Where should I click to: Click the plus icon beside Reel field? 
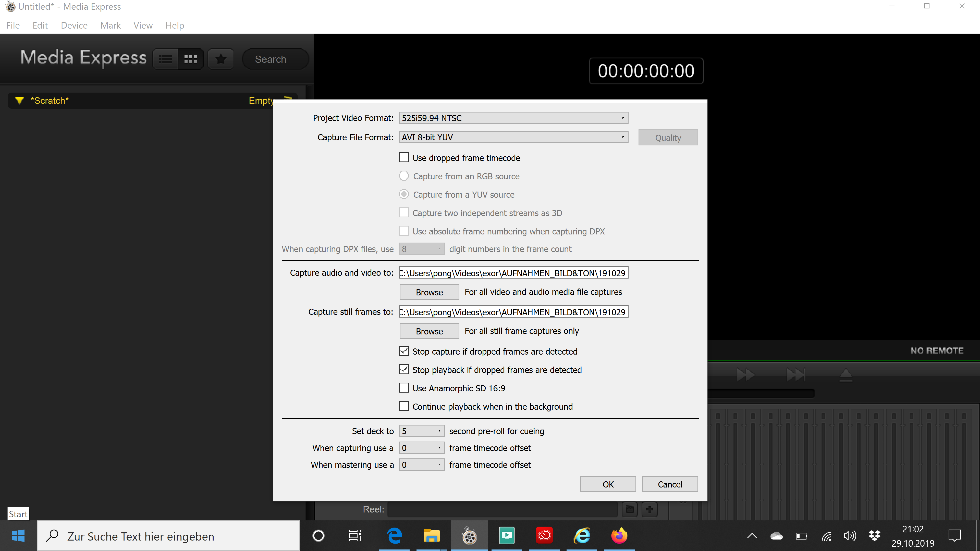pos(650,509)
